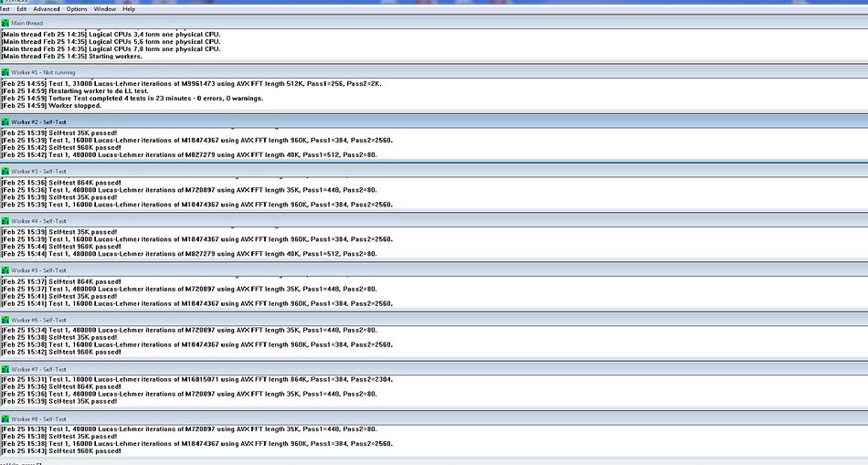
Task: Click the Main thread window icon
Action: (5, 23)
